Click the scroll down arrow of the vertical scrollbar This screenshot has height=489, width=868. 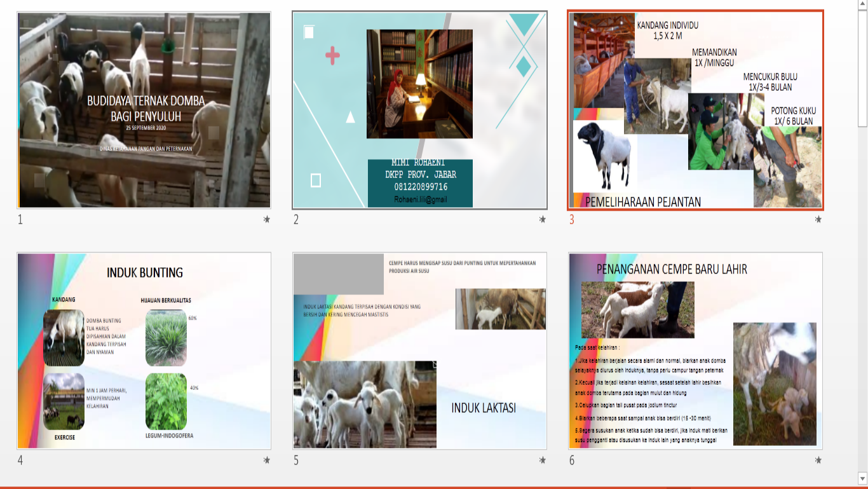(862, 478)
